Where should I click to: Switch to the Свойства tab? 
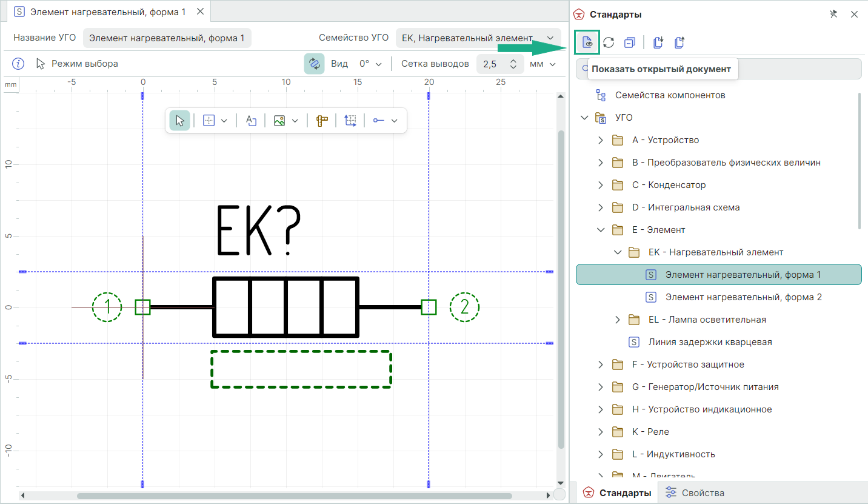coord(695,492)
